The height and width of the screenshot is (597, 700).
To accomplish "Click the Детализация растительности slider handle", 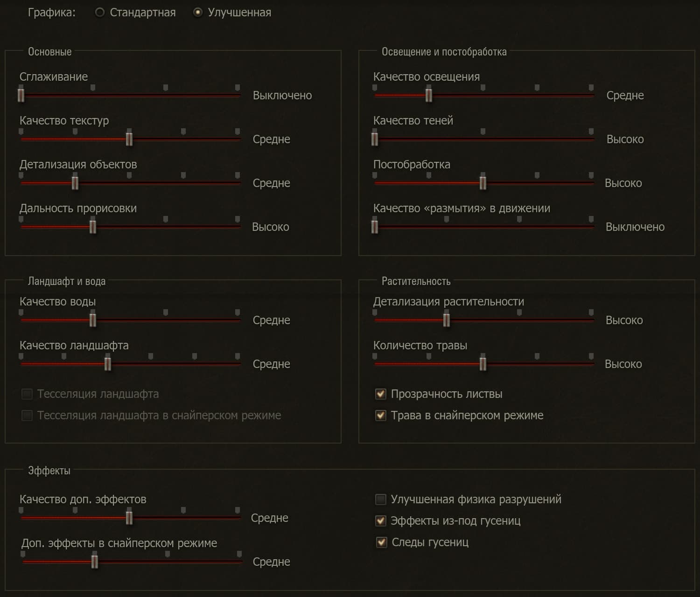I will click(x=447, y=320).
